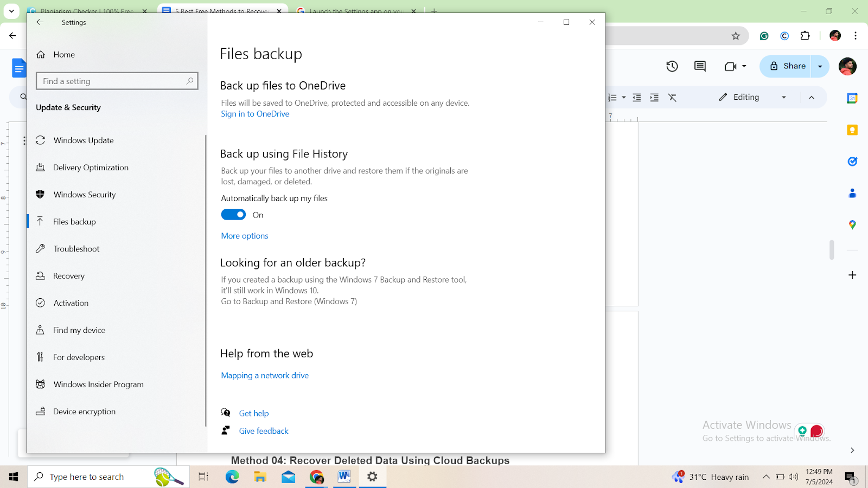868x488 pixels.
Task: Open Mapping a network drive help link
Action: point(265,375)
